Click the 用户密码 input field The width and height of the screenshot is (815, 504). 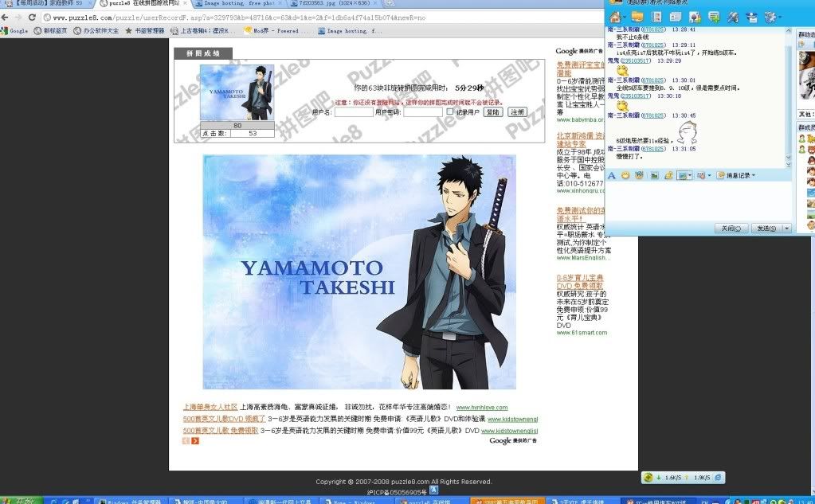point(422,111)
